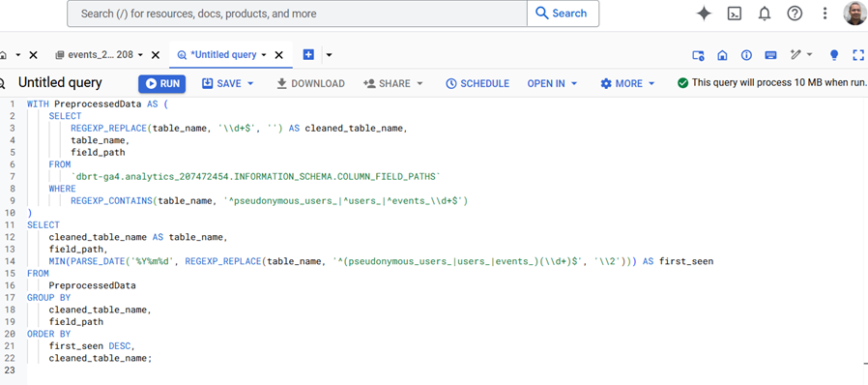
Task: Focus the resource search field
Action: [x=298, y=14]
